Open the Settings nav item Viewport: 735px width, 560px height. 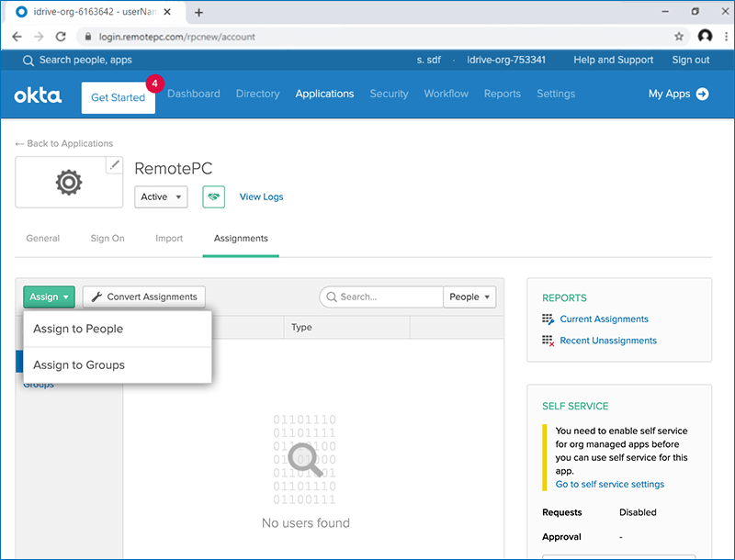point(556,94)
